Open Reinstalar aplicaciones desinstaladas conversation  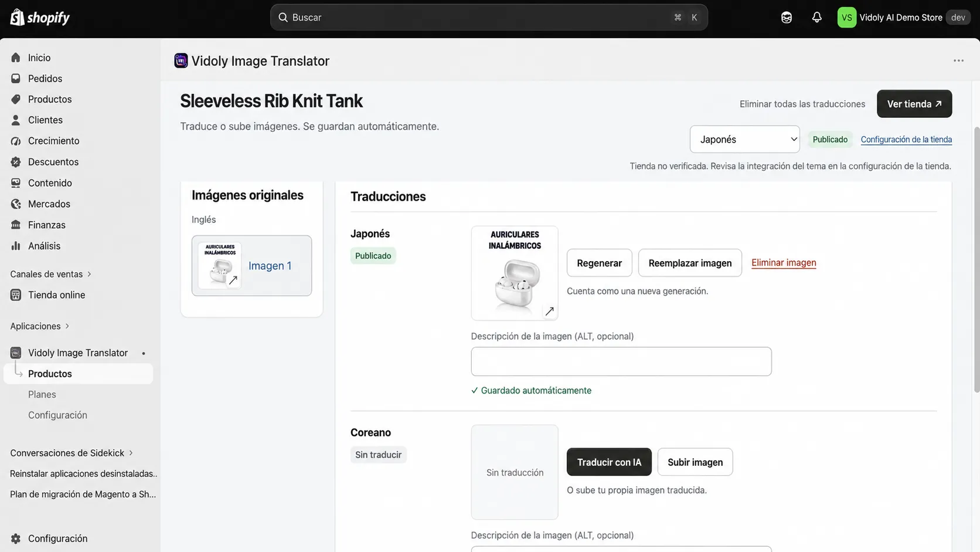[84, 473]
